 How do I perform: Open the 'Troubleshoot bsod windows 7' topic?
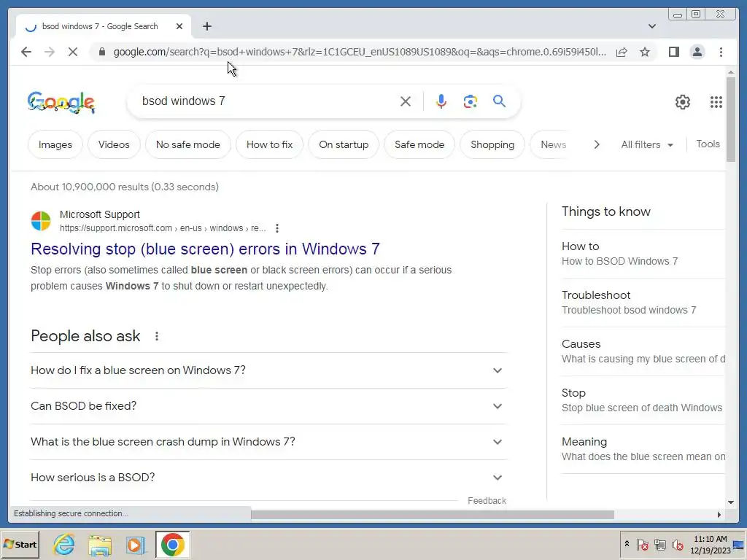tap(643, 303)
